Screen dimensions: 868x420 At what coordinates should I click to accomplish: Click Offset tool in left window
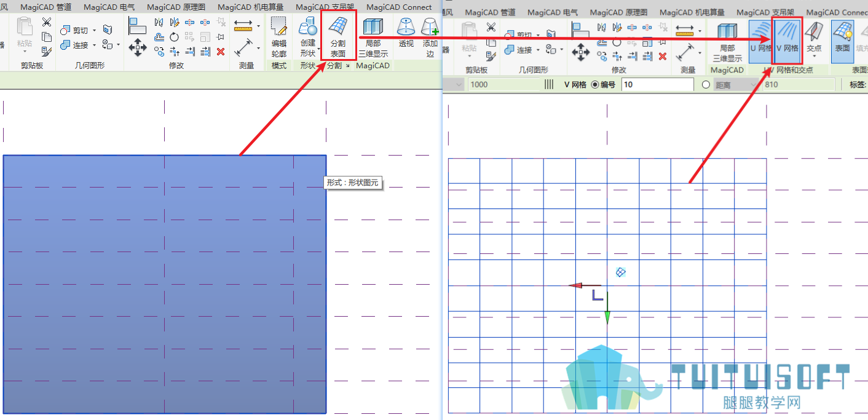tap(159, 37)
